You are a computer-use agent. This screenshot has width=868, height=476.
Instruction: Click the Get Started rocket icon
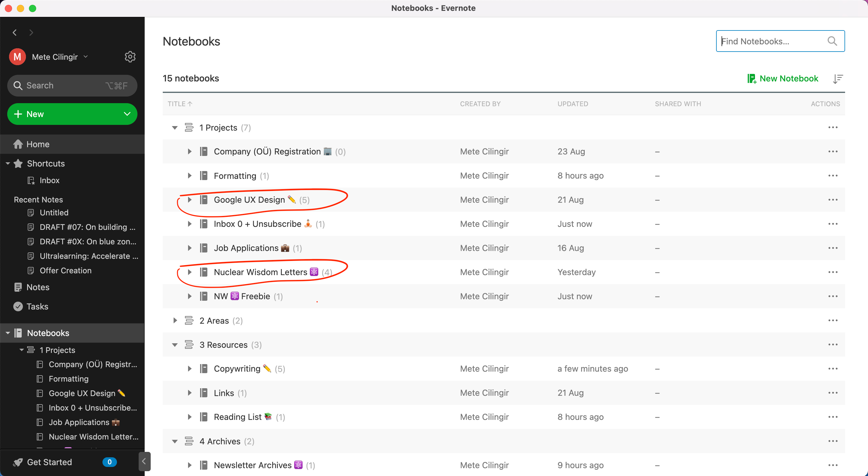tap(17, 462)
